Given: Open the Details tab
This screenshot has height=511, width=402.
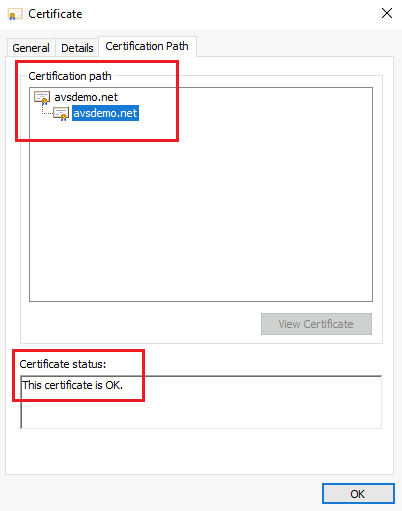Looking at the screenshot, I should [x=77, y=48].
